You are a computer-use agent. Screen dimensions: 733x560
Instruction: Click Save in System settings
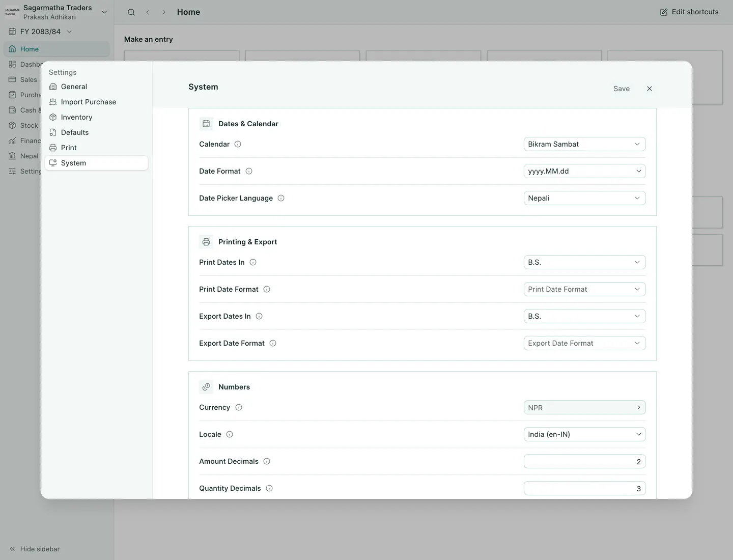pos(622,89)
